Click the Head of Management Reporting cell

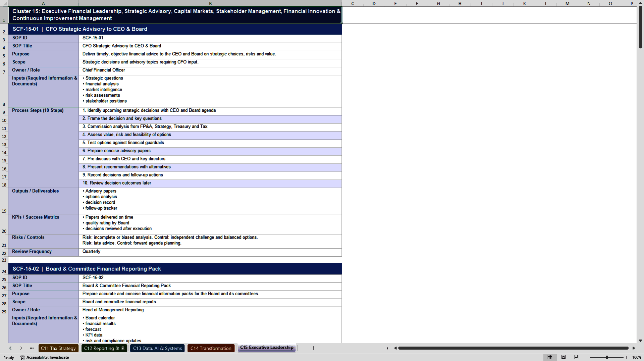pos(210,310)
